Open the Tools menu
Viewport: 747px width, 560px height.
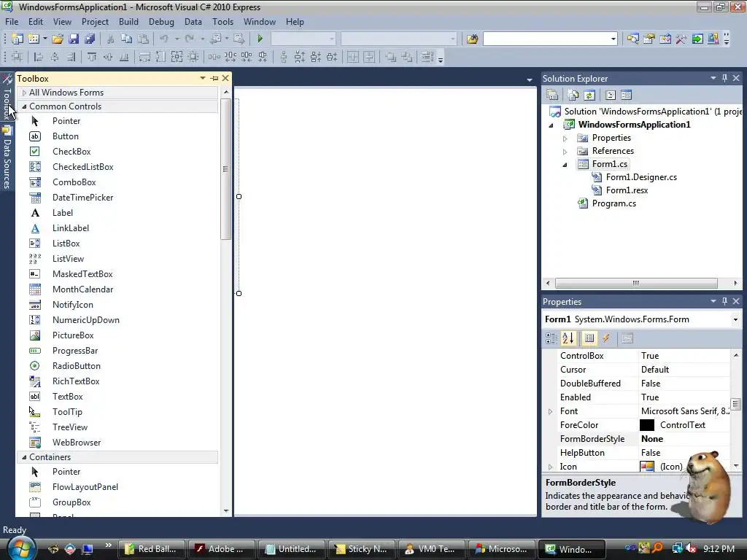tap(223, 22)
